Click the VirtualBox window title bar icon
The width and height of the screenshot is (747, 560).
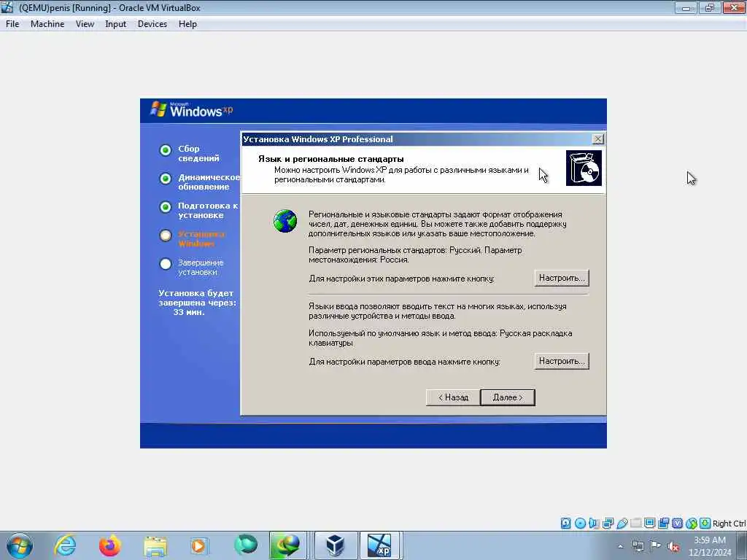coord(7,7)
